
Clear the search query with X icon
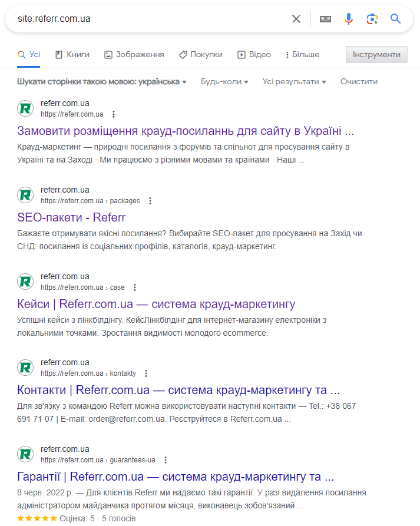click(296, 19)
